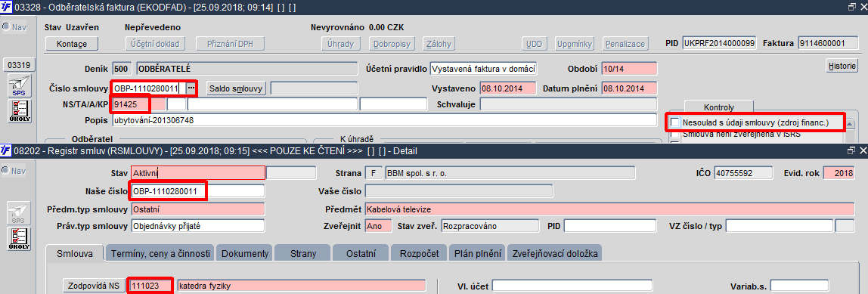Screen dimensions: 868x294
Task: Click the Předmět field Kabelová televize
Action: (609, 210)
